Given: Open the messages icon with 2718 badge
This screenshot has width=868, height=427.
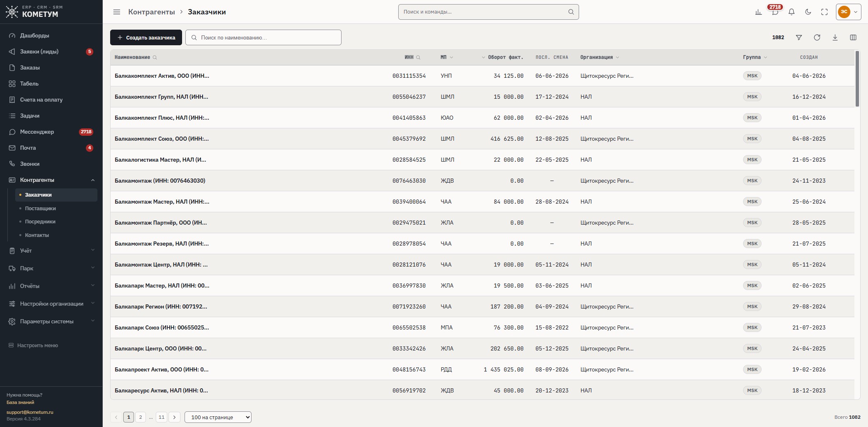Looking at the screenshot, I should [775, 12].
